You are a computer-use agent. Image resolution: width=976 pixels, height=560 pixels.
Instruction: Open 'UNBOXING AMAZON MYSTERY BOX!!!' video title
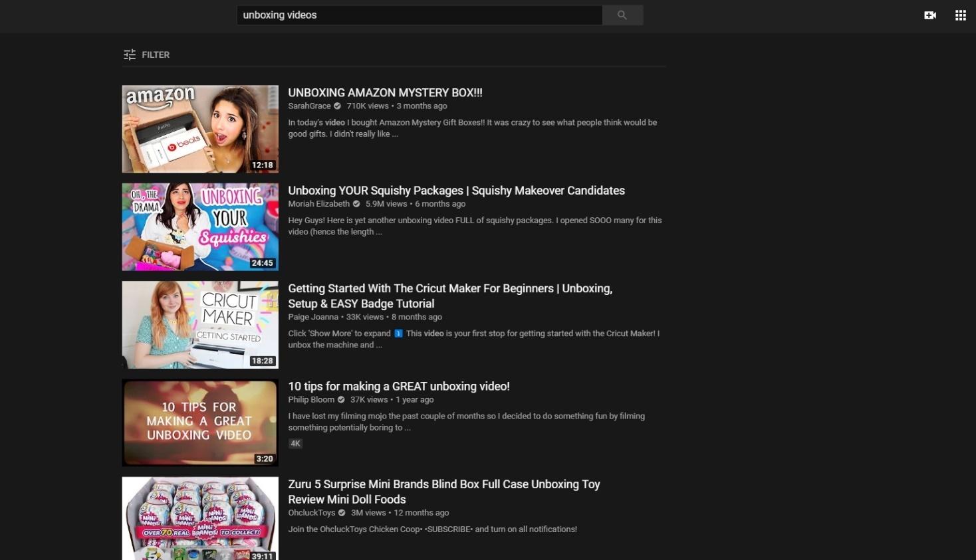(385, 92)
